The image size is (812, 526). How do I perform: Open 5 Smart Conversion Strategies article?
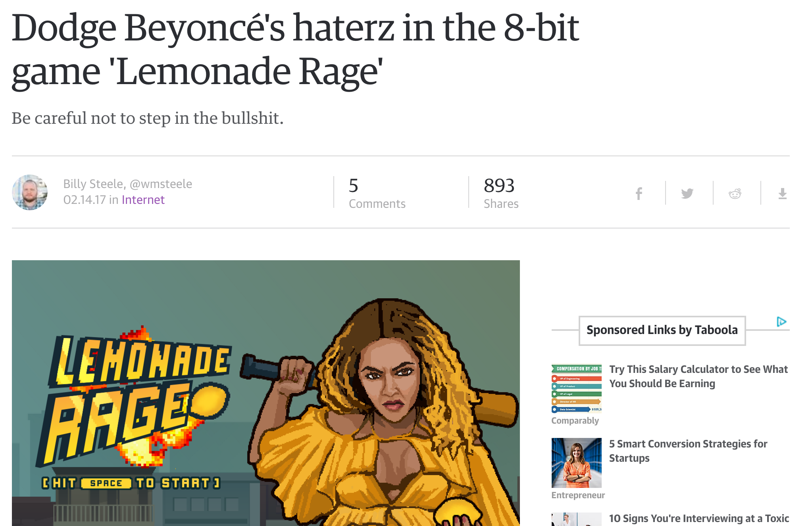point(688,451)
